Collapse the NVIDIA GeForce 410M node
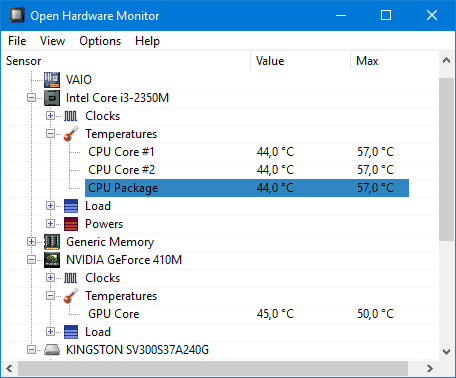The image size is (456, 378). pos(31,260)
